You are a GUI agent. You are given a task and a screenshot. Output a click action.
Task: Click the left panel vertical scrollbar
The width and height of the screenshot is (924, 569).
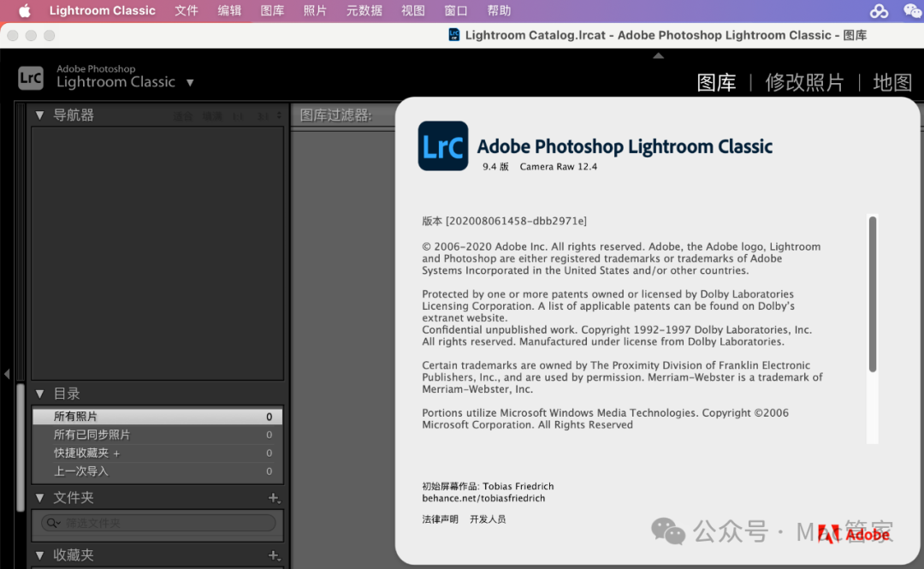pos(21,447)
